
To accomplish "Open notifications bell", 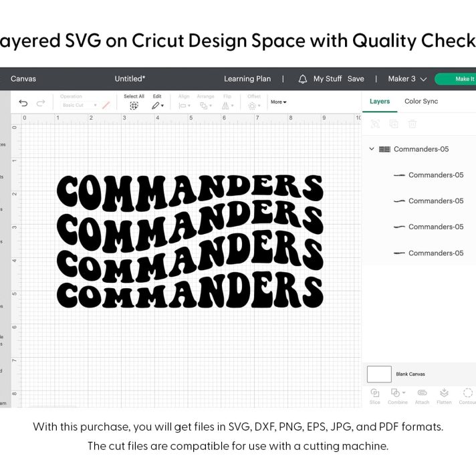I will coord(303,79).
